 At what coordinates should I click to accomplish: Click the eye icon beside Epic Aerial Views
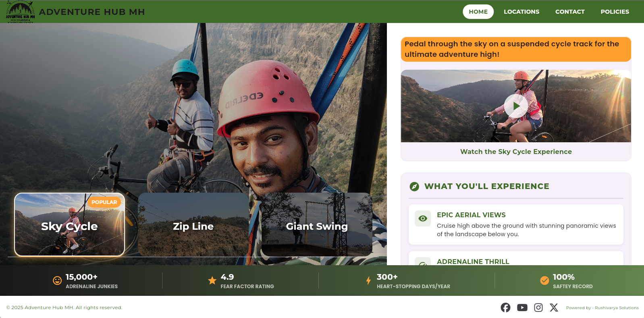pyautogui.click(x=423, y=218)
